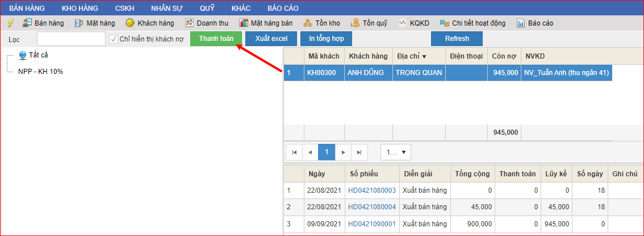Open Bán hàng from the toolbar
The image size is (644, 236).
pos(43,23)
